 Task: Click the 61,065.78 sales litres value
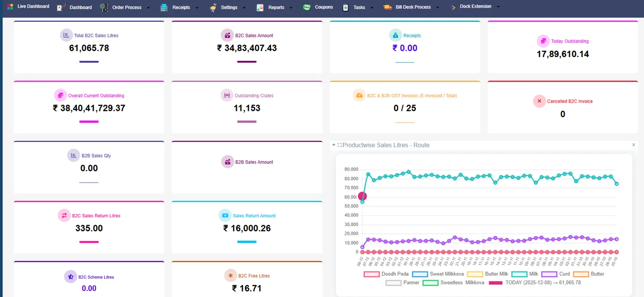[x=89, y=48]
